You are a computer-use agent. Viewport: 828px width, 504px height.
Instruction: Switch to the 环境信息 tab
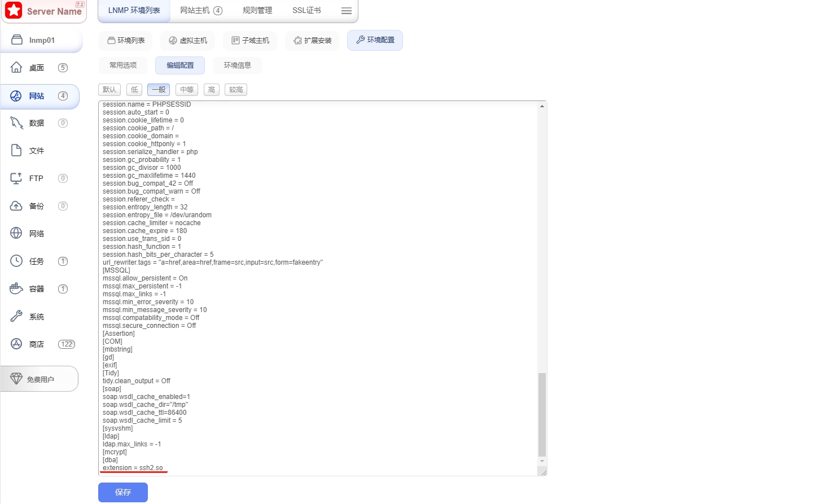point(237,65)
